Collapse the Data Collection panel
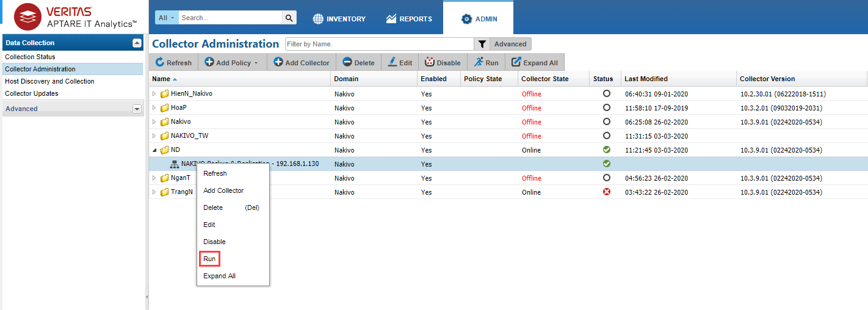Viewport: 868px width, 310px height. pos(137,43)
